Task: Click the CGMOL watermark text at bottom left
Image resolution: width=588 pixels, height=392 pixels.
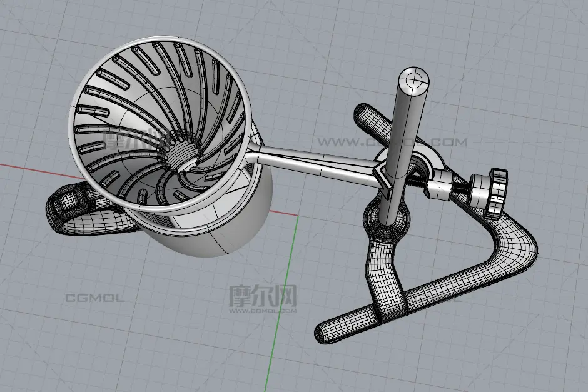Action: (95, 298)
